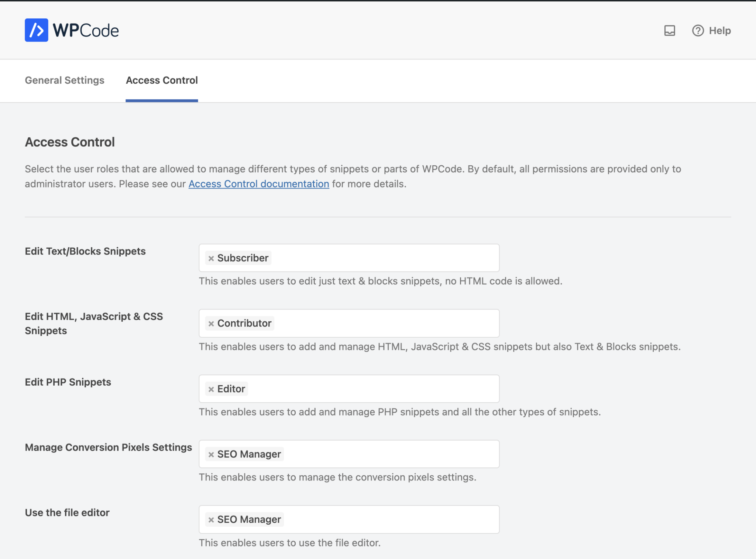The image size is (756, 559).
Task: Click the Help question mark icon
Action: 698,31
